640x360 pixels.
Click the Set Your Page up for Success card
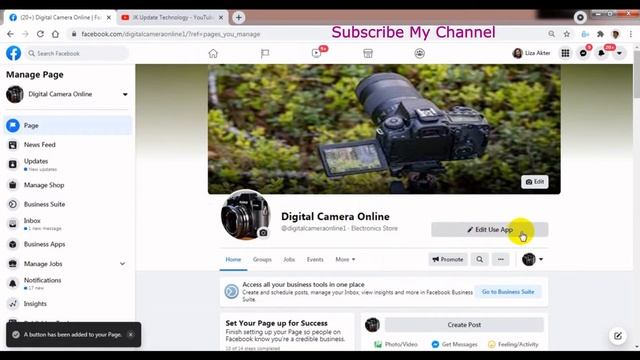pyautogui.click(x=287, y=332)
